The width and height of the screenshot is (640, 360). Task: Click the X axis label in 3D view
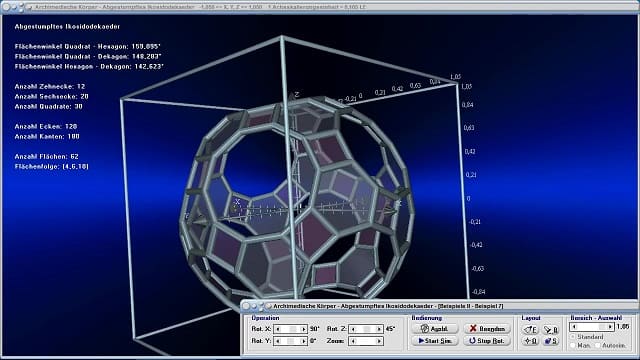pos(237,202)
